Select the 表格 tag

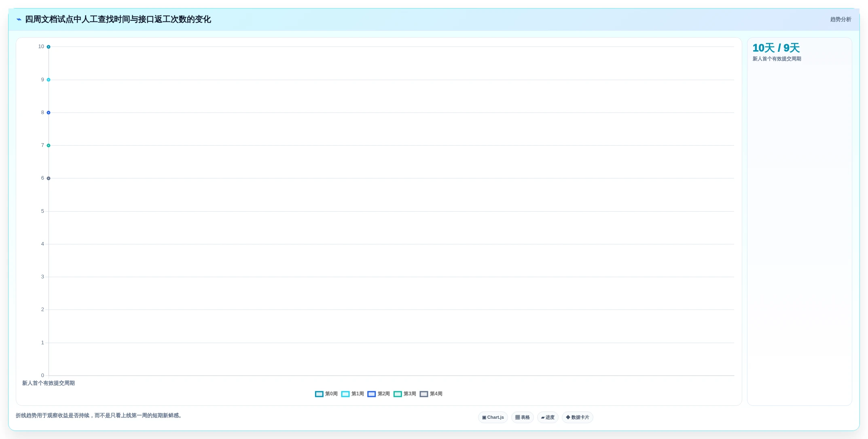pos(522,417)
